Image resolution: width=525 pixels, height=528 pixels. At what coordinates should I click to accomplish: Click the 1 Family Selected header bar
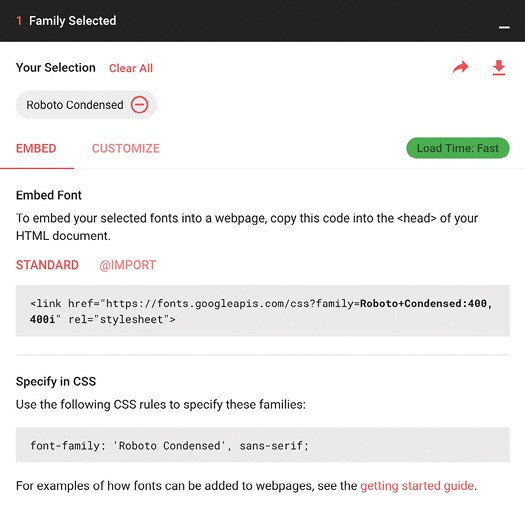point(262,21)
